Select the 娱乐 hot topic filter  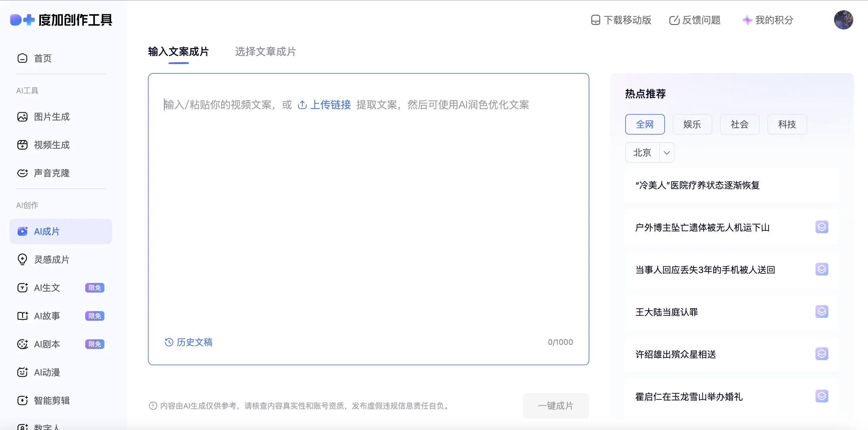(692, 124)
